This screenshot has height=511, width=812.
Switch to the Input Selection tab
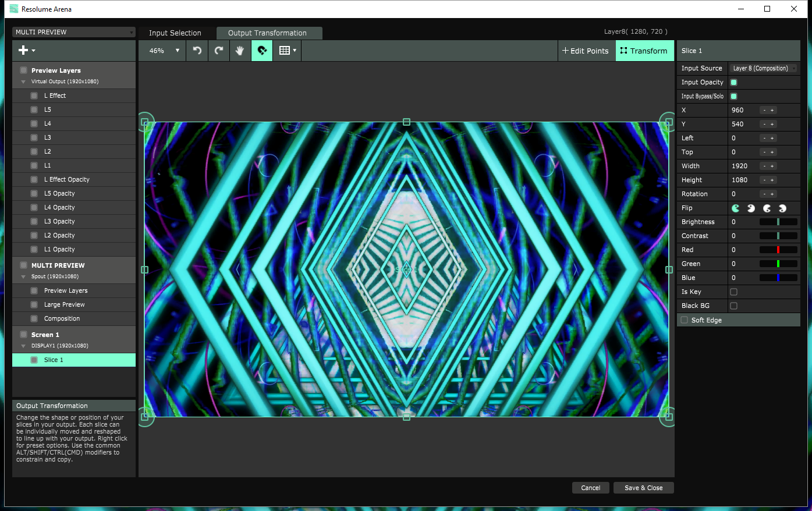(x=175, y=33)
